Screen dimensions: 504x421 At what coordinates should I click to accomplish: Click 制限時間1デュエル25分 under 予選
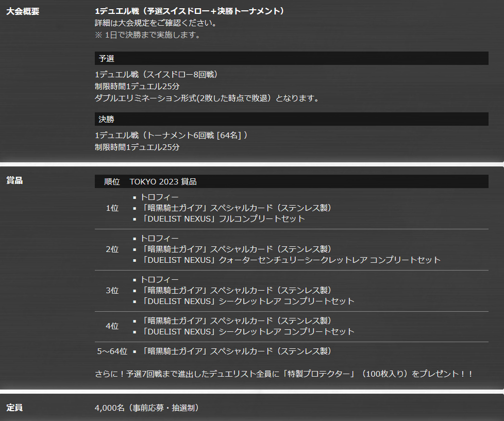pyautogui.click(x=137, y=87)
